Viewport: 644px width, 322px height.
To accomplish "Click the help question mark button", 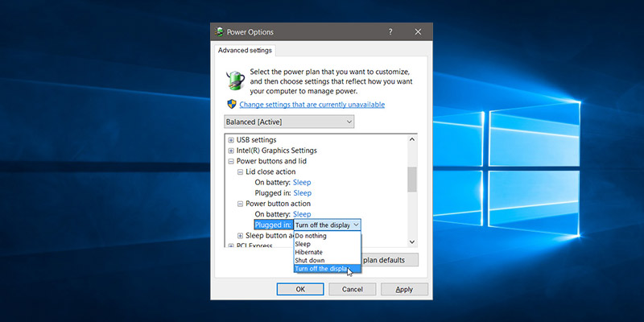I will click(x=390, y=32).
